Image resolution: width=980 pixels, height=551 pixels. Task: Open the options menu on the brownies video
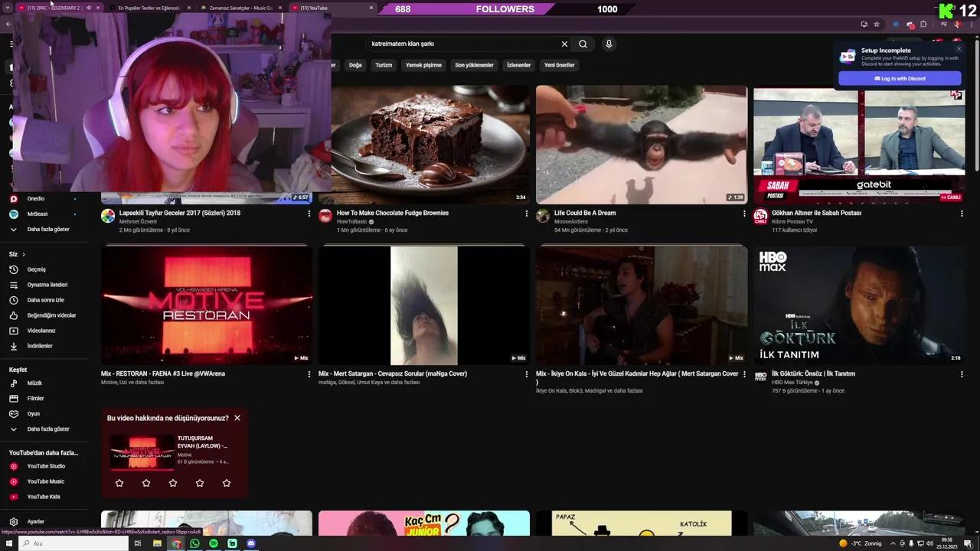(526, 214)
